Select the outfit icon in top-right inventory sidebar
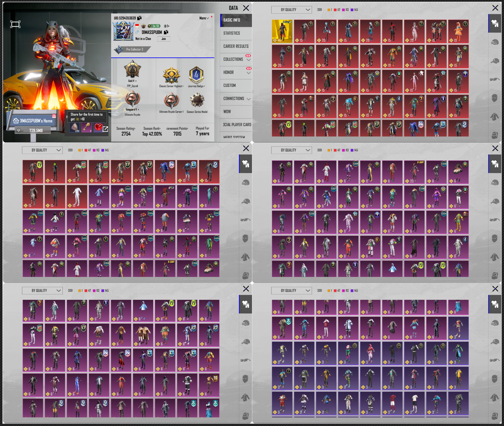The image size is (504, 426). (495, 24)
